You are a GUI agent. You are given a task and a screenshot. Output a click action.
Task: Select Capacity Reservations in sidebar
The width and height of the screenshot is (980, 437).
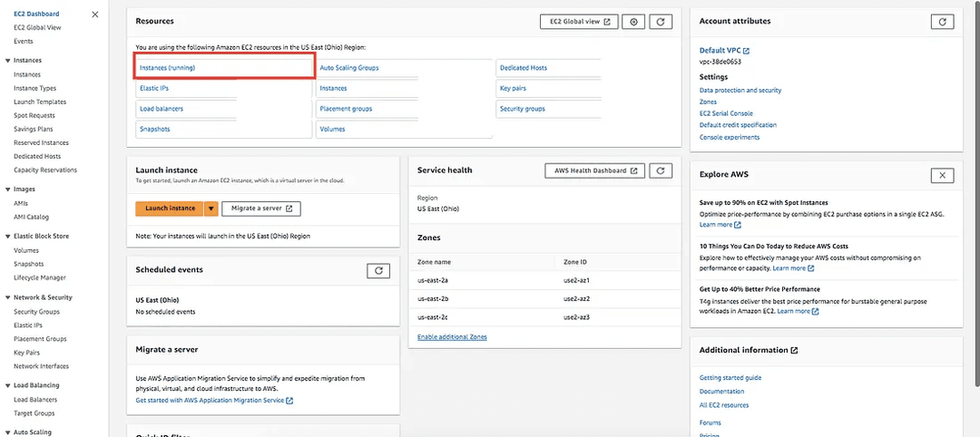click(45, 170)
